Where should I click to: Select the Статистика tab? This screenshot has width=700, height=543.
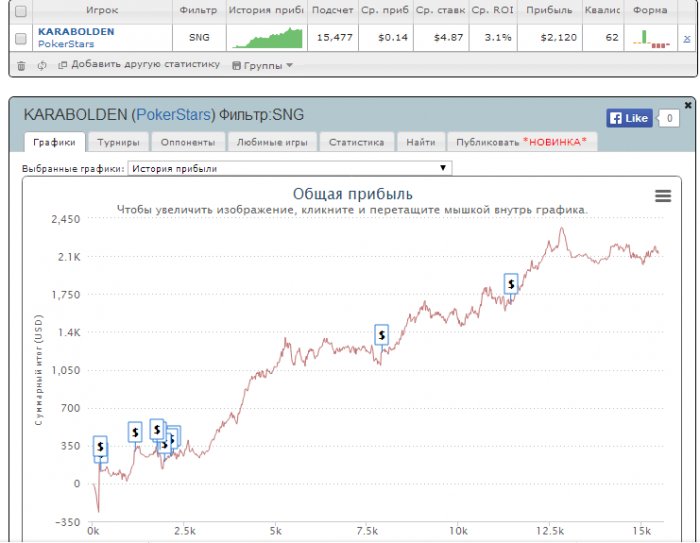tap(357, 142)
